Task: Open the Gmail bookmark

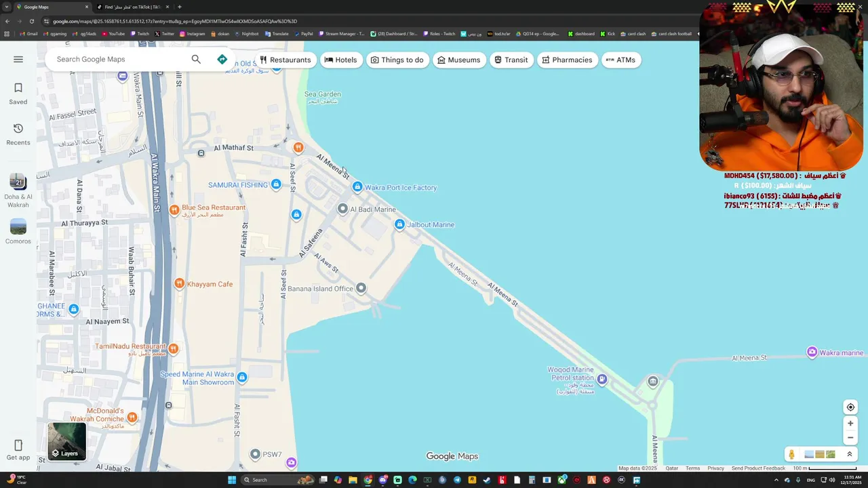Action: point(29,34)
